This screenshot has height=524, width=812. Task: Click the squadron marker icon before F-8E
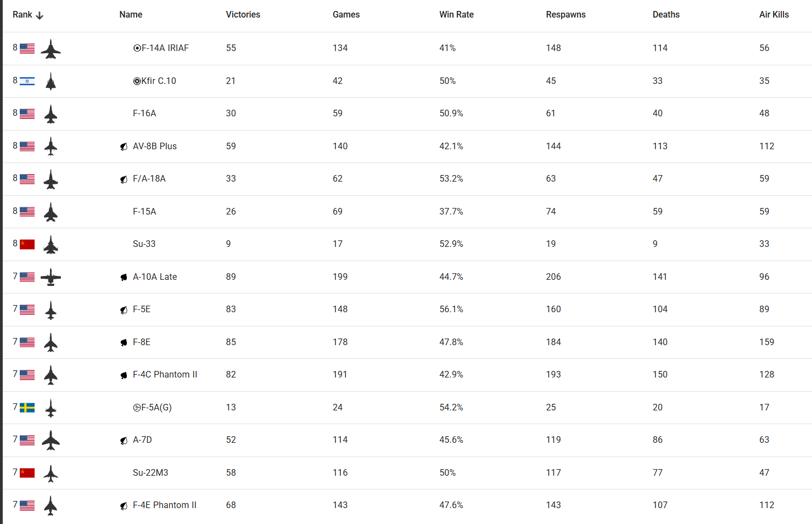[124, 342]
